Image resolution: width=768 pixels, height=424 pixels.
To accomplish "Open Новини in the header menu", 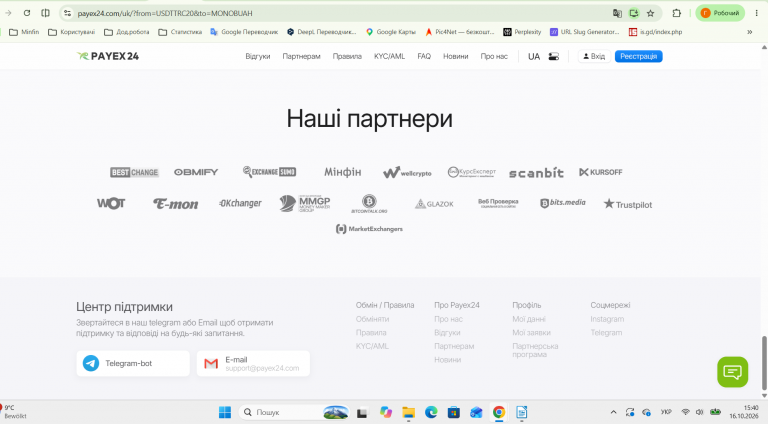I will coord(456,56).
